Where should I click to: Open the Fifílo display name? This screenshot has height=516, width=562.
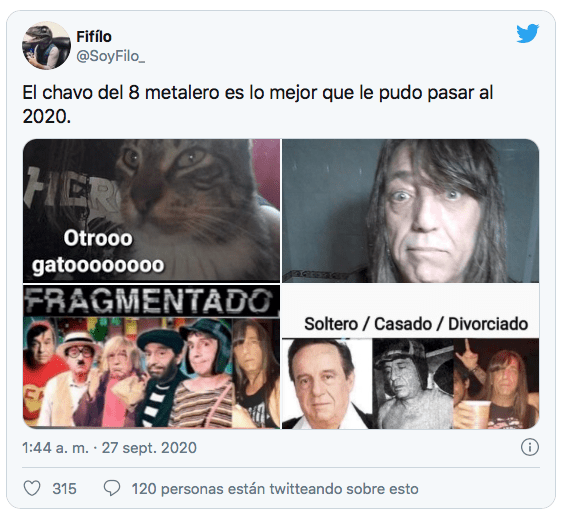(x=94, y=37)
